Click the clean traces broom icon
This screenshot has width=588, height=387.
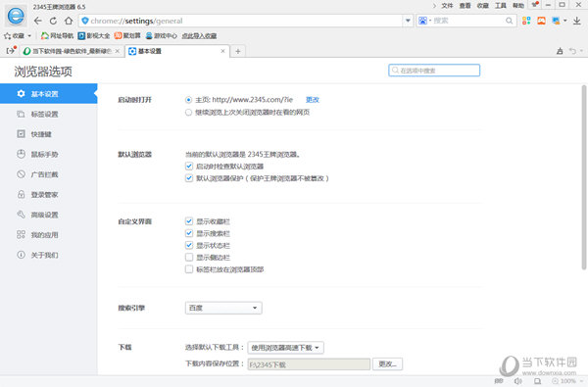coord(560,51)
